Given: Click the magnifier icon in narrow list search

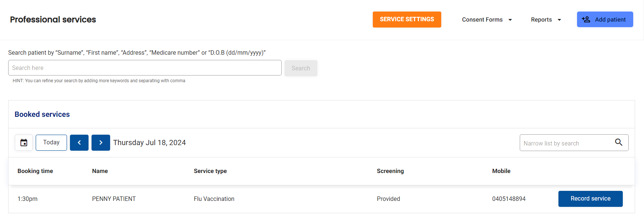Looking at the screenshot, I should [x=619, y=142].
